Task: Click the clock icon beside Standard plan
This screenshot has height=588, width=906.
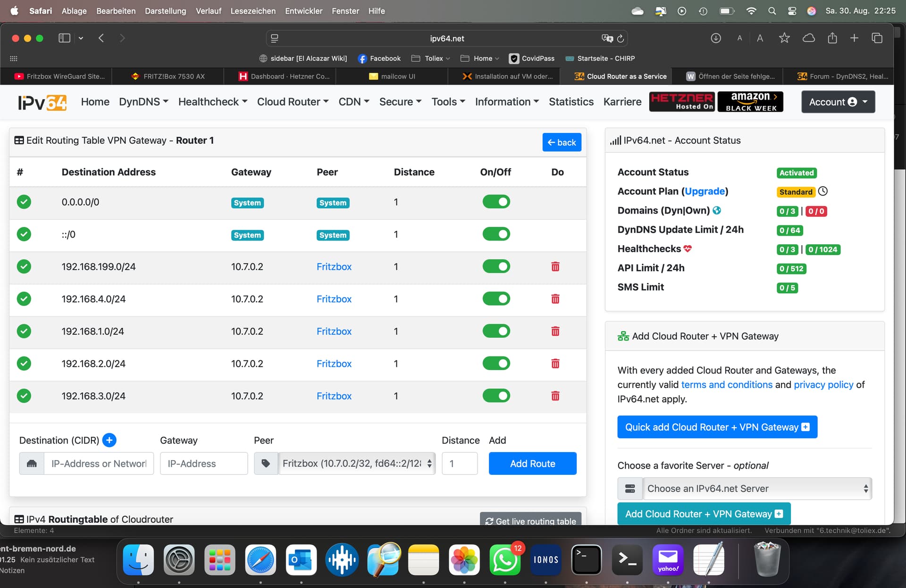Action: tap(823, 191)
